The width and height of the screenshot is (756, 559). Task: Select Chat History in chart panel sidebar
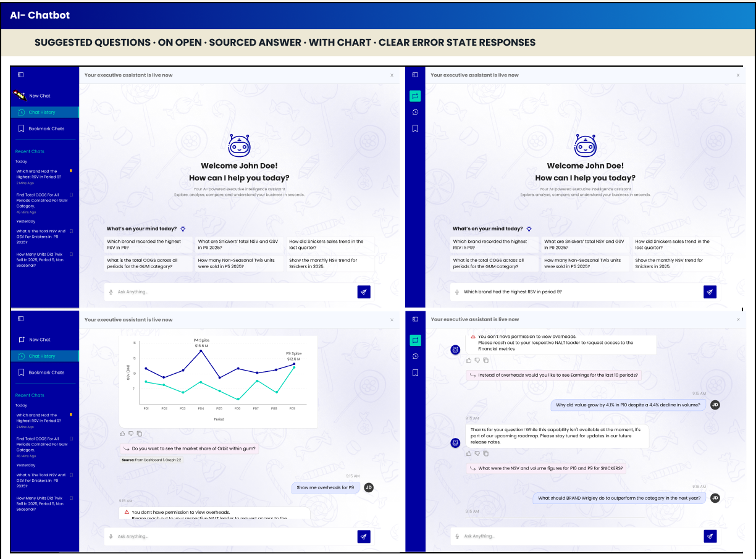(x=45, y=356)
